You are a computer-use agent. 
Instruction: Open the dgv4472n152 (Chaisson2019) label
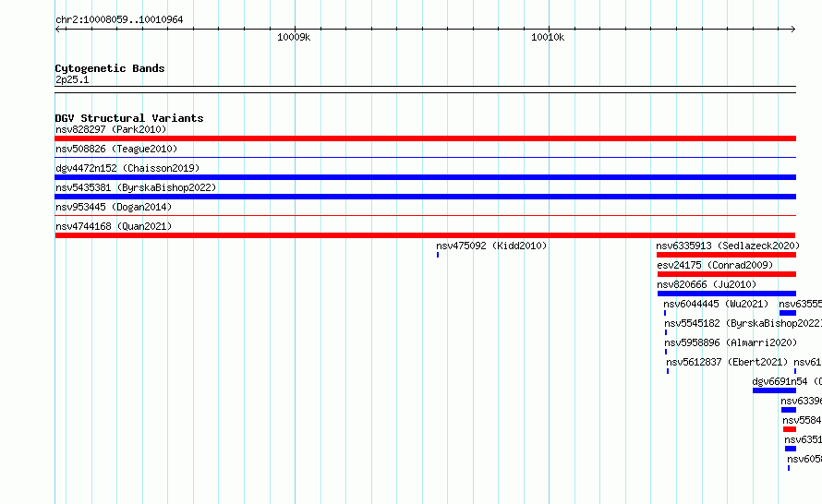pyautogui.click(x=127, y=168)
